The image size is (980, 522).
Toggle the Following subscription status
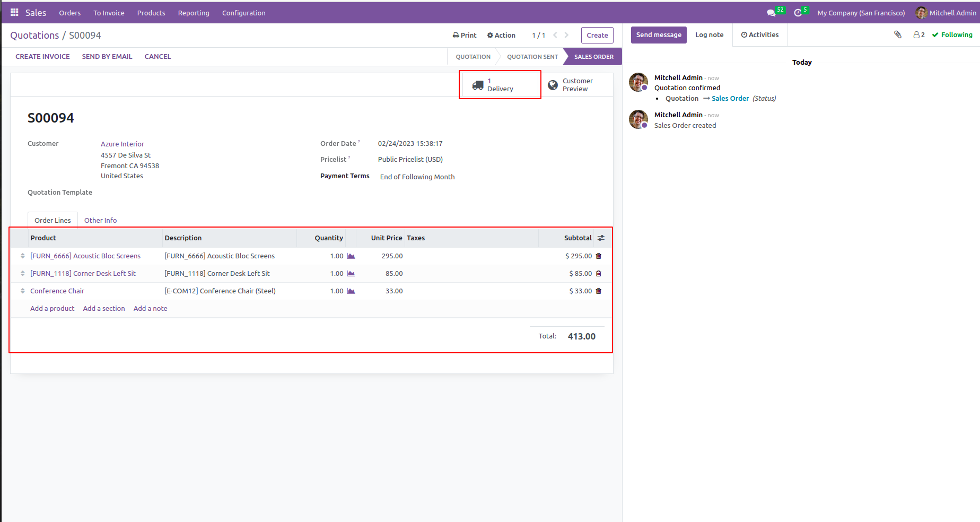click(x=952, y=35)
